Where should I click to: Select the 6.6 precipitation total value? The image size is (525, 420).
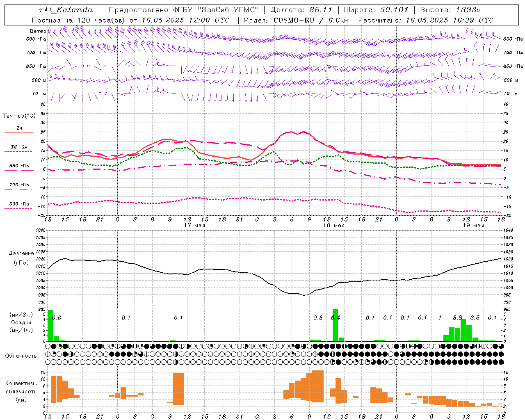pos(57,317)
